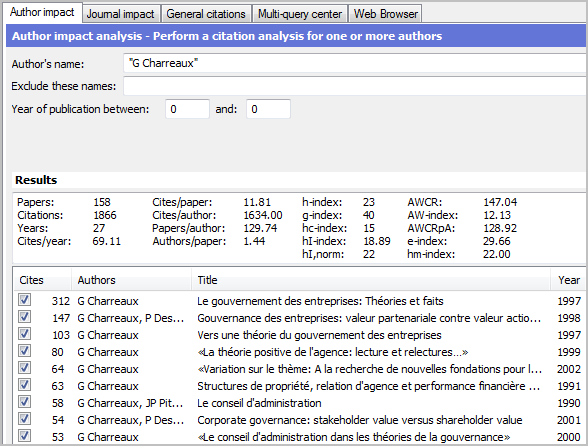Click the Author's name input field
This screenshot has height=446, width=588.
[355, 63]
